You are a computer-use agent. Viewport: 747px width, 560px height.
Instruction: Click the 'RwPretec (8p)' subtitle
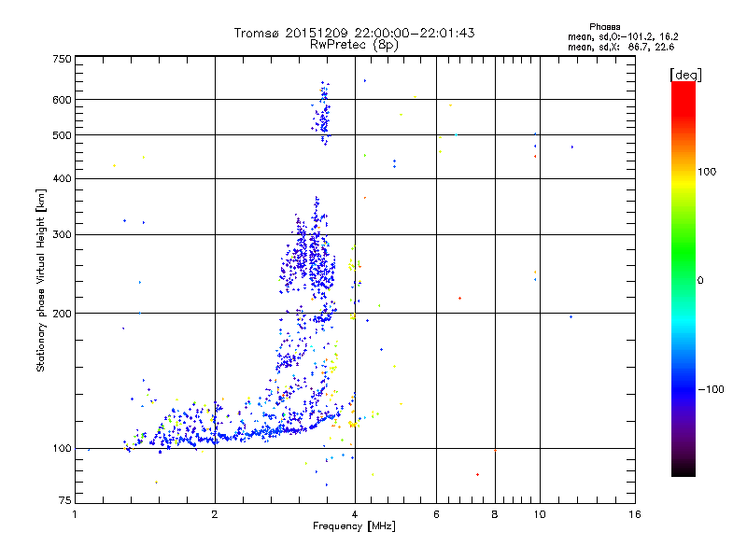click(354, 45)
